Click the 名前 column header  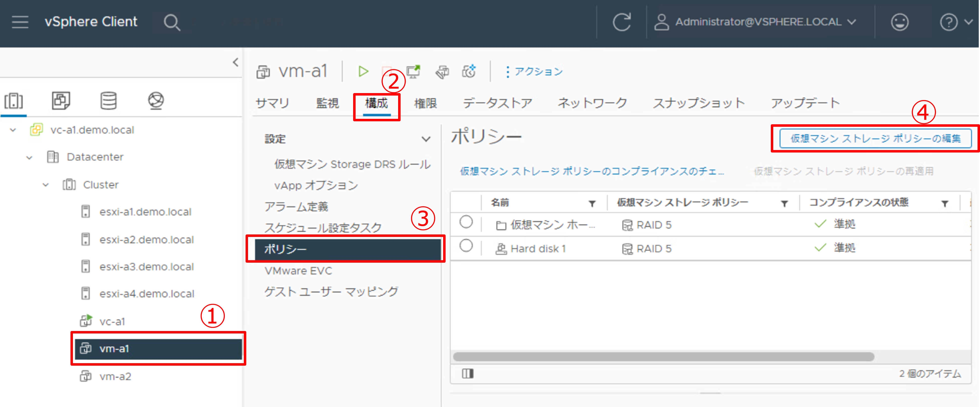(500, 203)
